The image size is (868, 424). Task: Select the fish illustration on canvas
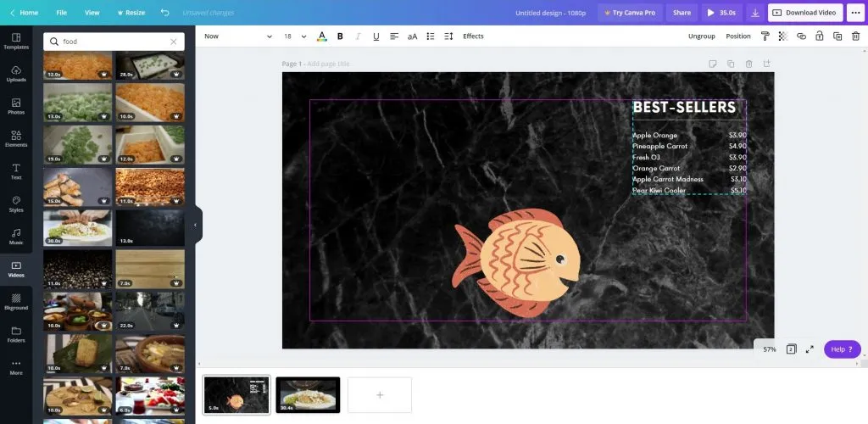(x=516, y=263)
